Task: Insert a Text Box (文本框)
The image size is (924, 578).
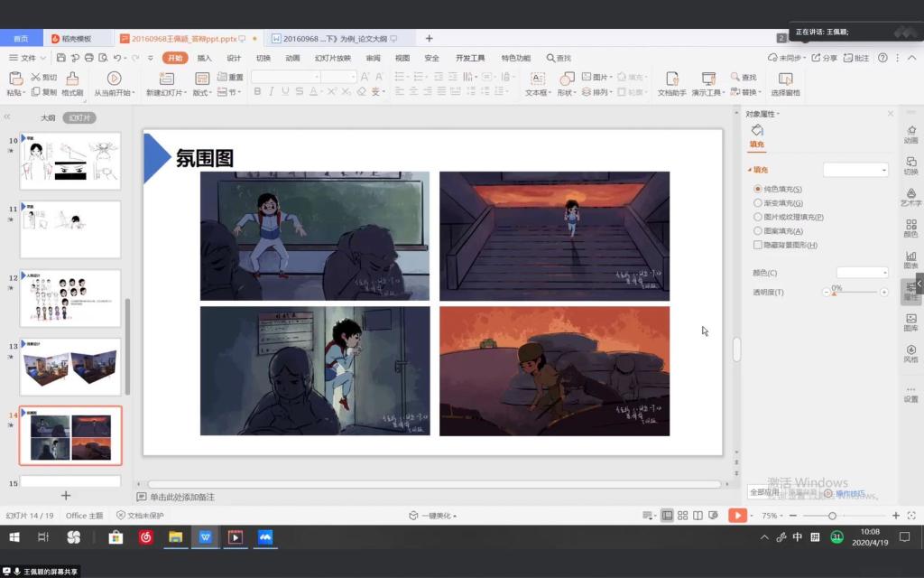Action: tap(537, 79)
